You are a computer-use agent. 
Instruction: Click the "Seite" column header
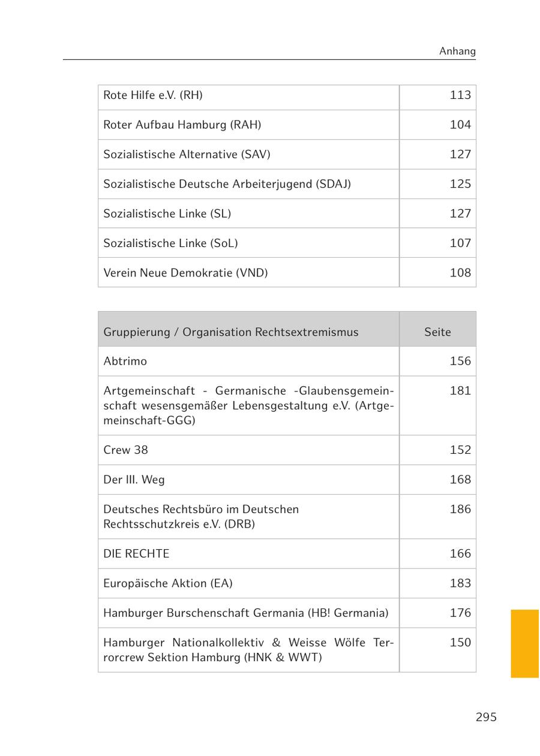[437, 332]
